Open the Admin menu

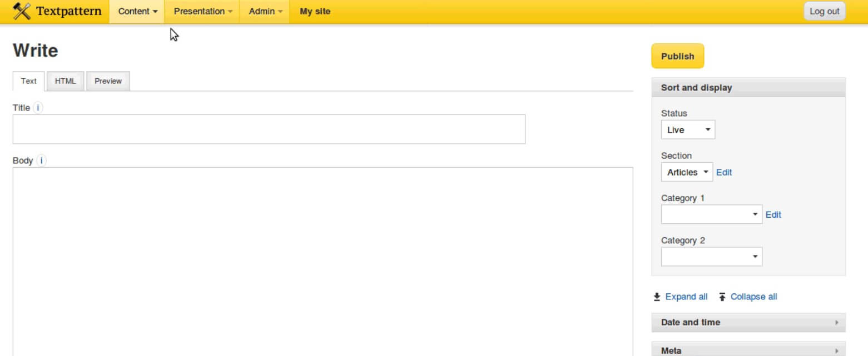[x=265, y=11]
